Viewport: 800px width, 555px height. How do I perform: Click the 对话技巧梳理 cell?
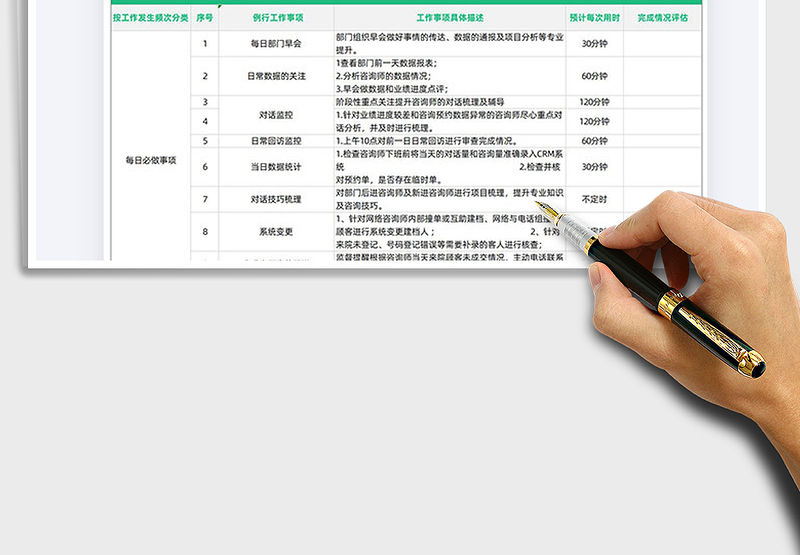click(x=277, y=199)
